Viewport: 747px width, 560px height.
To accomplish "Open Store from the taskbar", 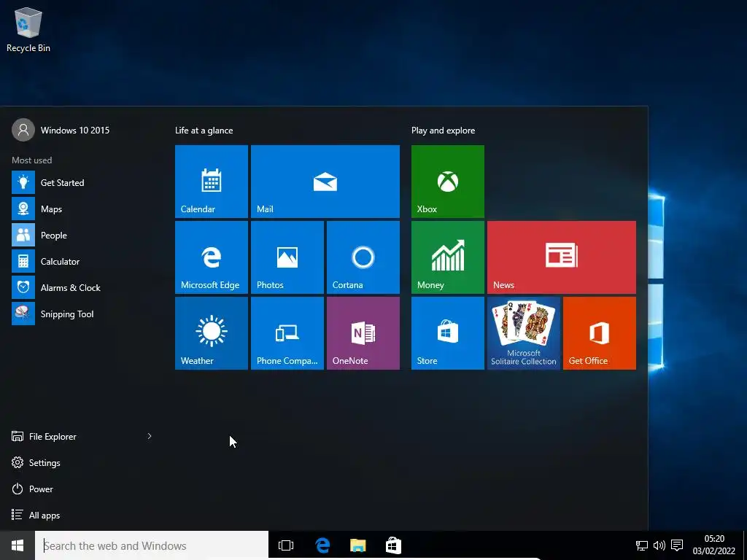I will pyautogui.click(x=393, y=545).
